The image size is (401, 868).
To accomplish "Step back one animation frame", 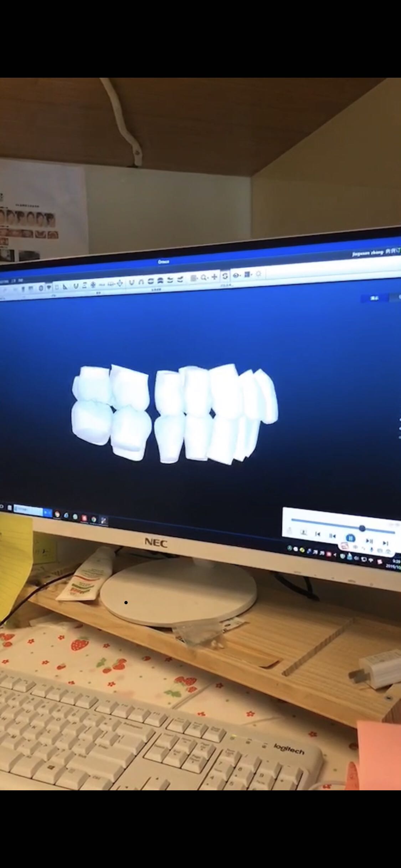I will pyautogui.click(x=332, y=536).
